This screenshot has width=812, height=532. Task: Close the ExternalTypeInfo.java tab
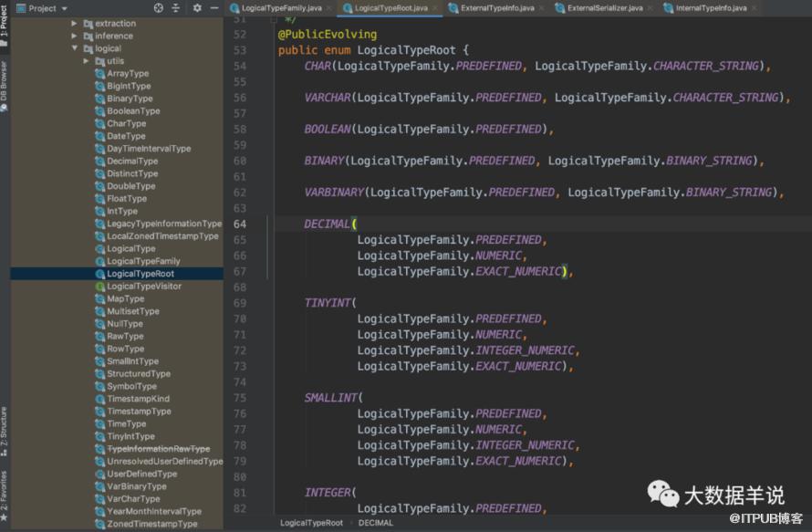tap(541, 8)
